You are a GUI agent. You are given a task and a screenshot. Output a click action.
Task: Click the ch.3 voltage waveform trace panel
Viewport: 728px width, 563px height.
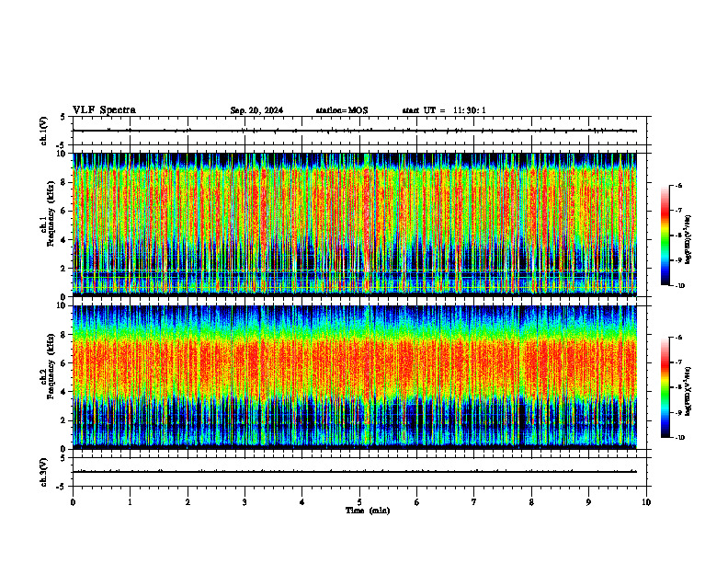[x=358, y=472]
